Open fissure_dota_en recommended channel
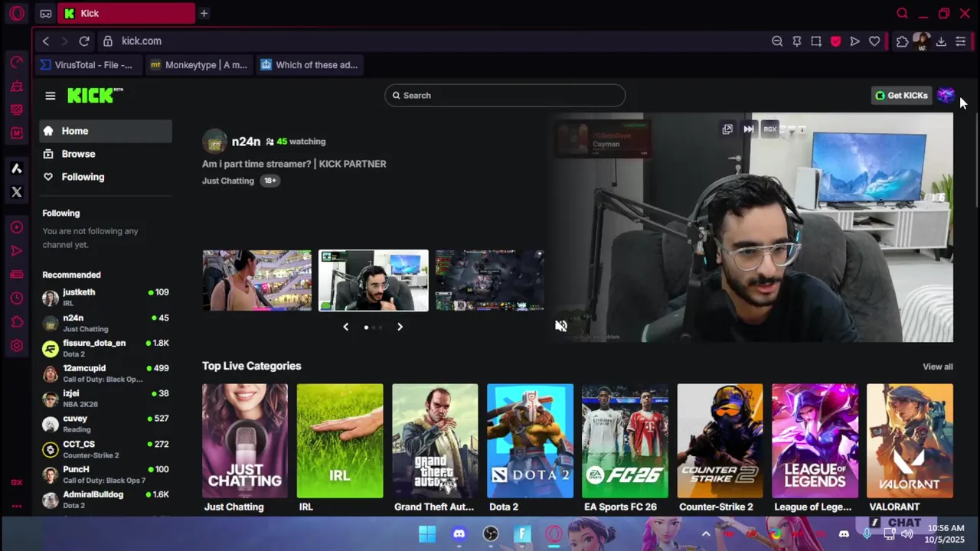This screenshot has height=551, width=980. click(106, 348)
